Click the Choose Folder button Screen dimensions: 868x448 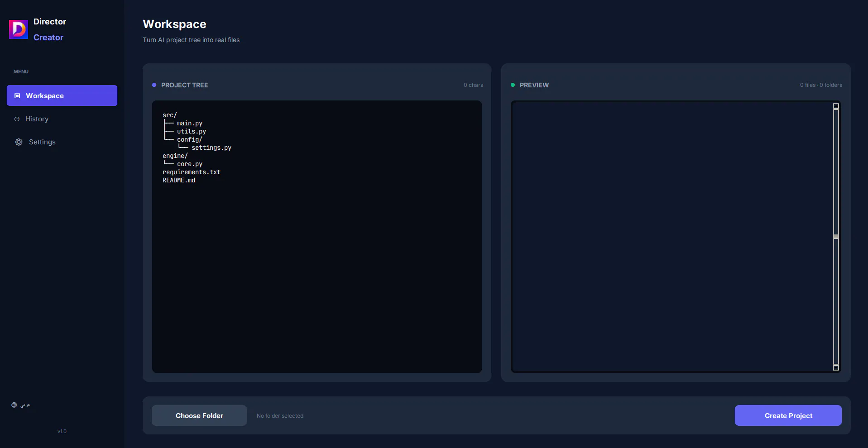[x=199, y=415]
